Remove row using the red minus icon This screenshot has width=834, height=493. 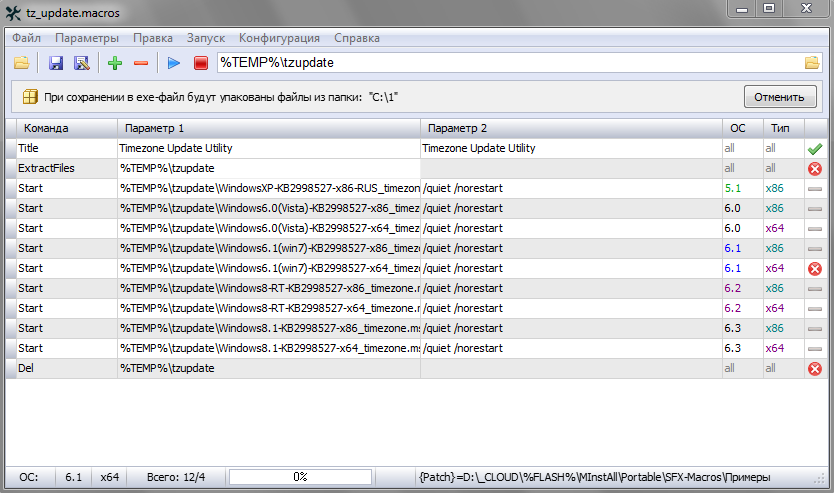point(141,63)
